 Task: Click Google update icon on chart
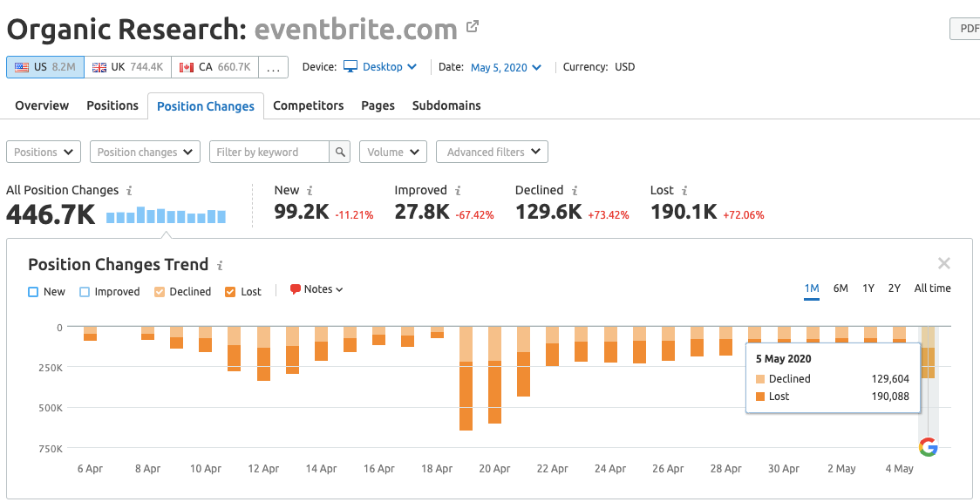tap(928, 447)
